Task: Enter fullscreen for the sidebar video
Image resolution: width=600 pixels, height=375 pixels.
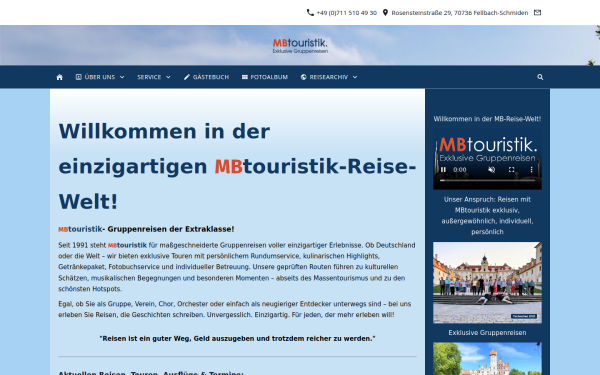Action: click(x=512, y=170)
